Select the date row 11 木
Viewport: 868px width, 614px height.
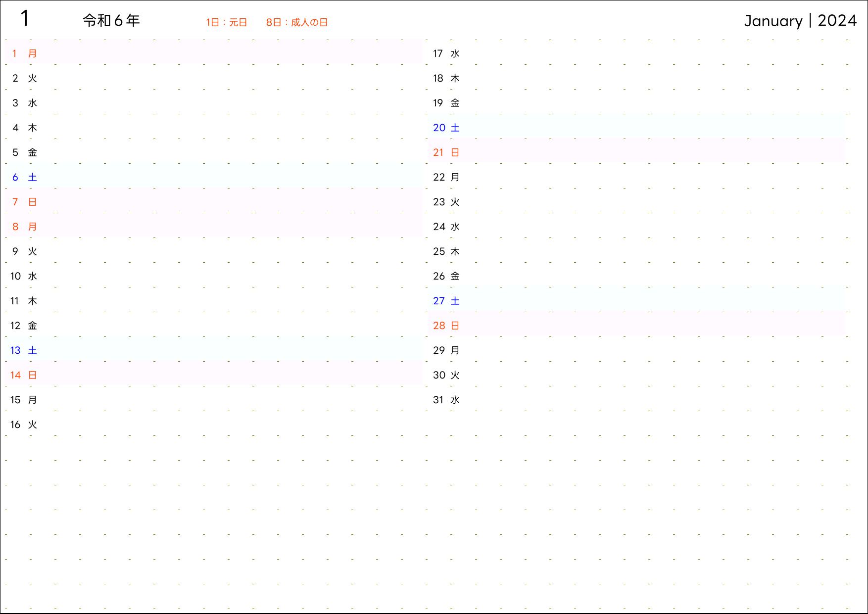(214, 299)
